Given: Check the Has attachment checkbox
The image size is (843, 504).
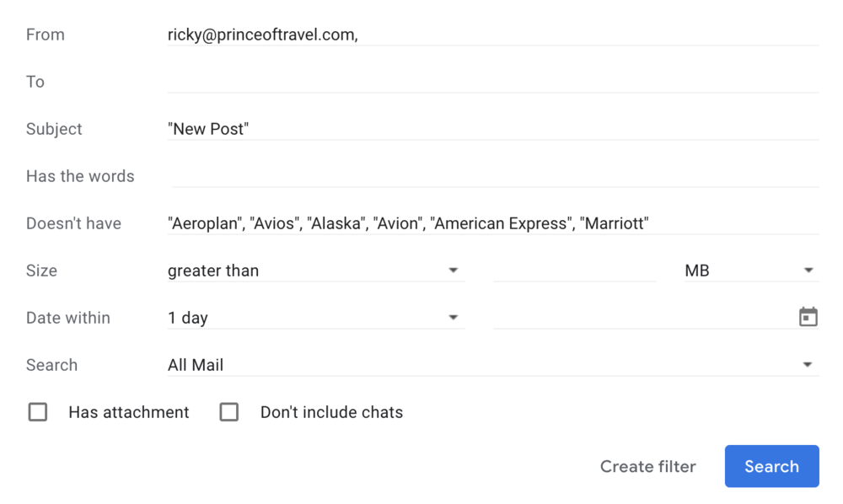Looking at the screenshot, I should click(38, 412).
